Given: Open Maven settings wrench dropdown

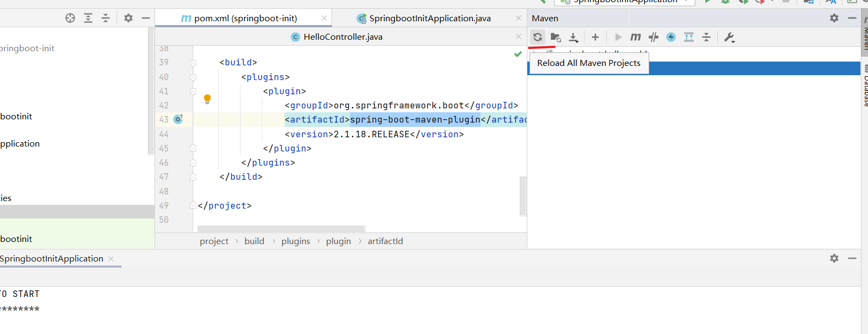Looking at the screenshot, I should pyautogui.click(x=729, y=37).
